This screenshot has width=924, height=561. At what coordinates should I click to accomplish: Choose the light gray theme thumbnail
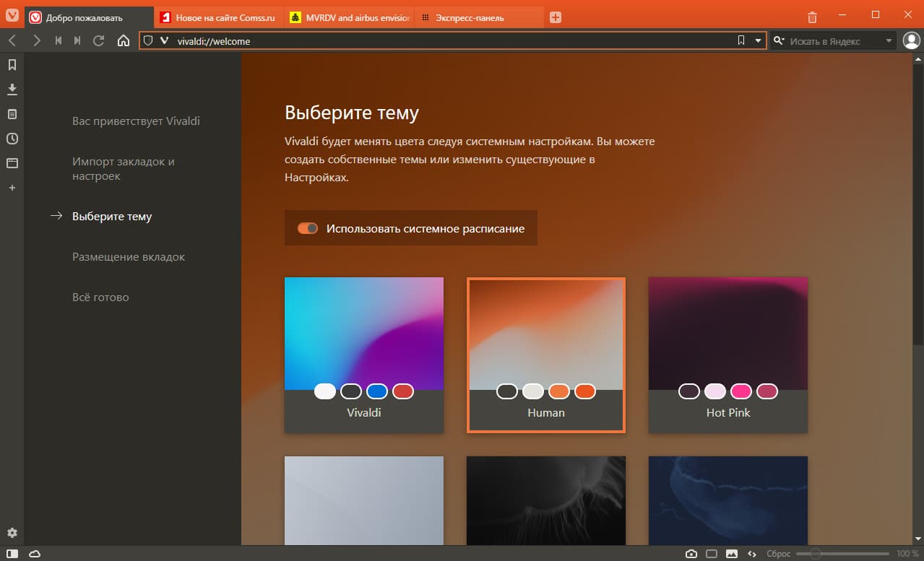[x=364, y=500]
